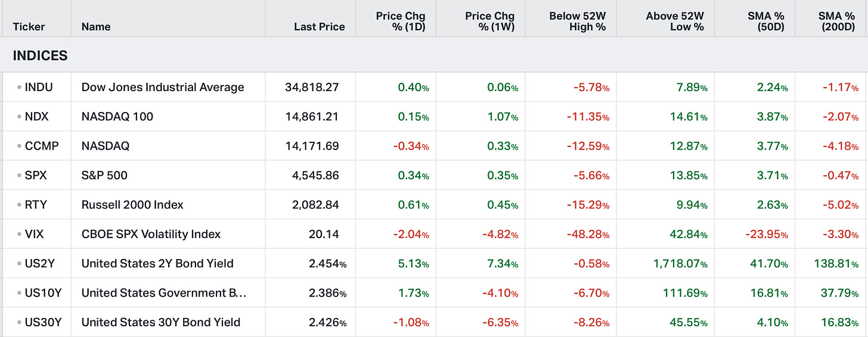
Task: Open Dow Jones Industrial Average name
Action: coord(163,88)
